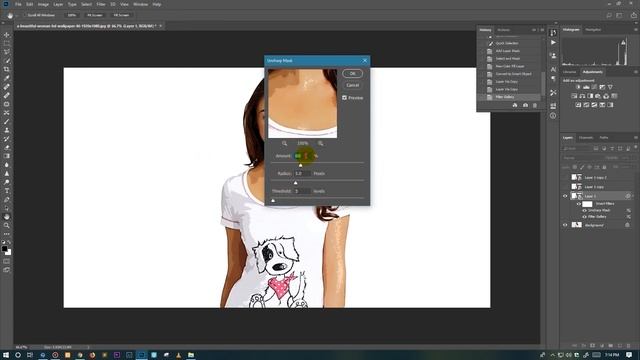Select the Quick Selection tool
The height and width of the screenshot is (360, 640).
[7, 60]
